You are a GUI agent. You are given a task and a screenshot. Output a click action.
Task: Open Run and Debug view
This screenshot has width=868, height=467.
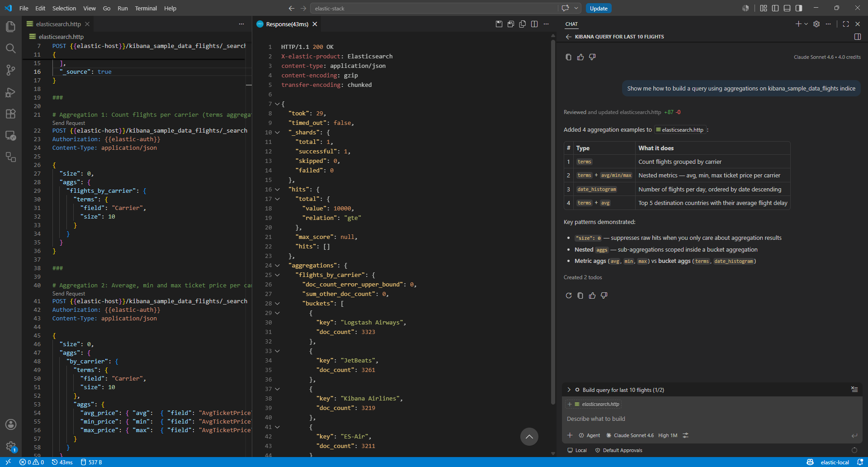pos(10,92)
